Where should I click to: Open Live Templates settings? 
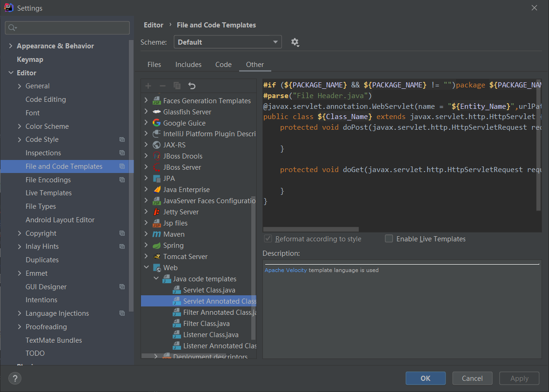[48, 193]
